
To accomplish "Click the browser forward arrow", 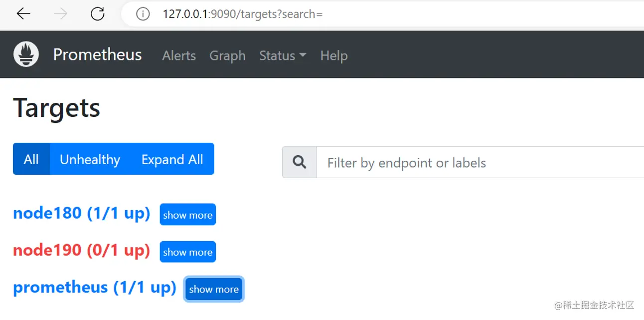I will (x=60, y=14).
